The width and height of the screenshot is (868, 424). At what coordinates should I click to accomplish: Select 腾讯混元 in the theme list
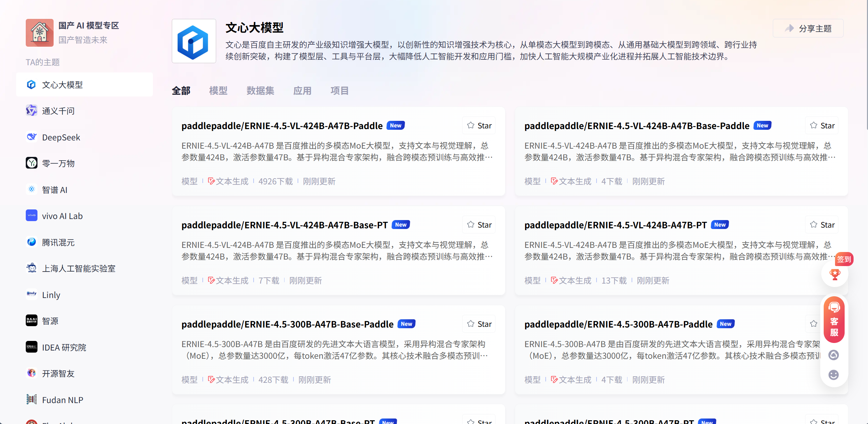pyautogui.click(x=85, y=242)
